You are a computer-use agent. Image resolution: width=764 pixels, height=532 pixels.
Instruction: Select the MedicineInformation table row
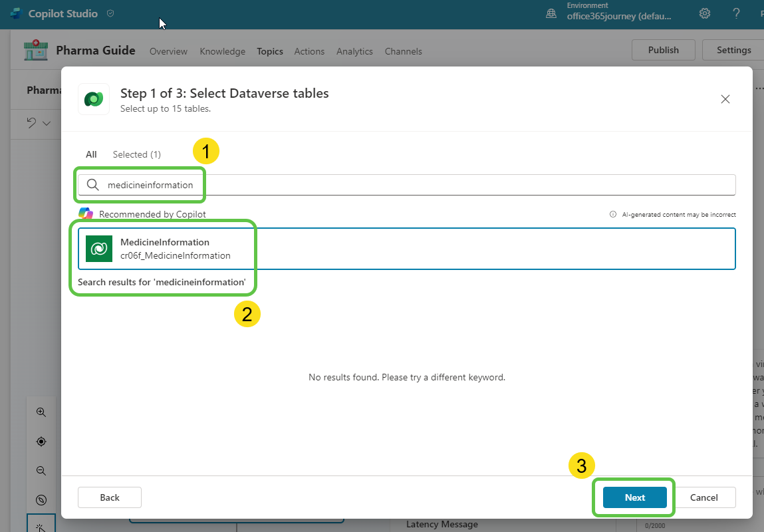(x=406, y=249)
